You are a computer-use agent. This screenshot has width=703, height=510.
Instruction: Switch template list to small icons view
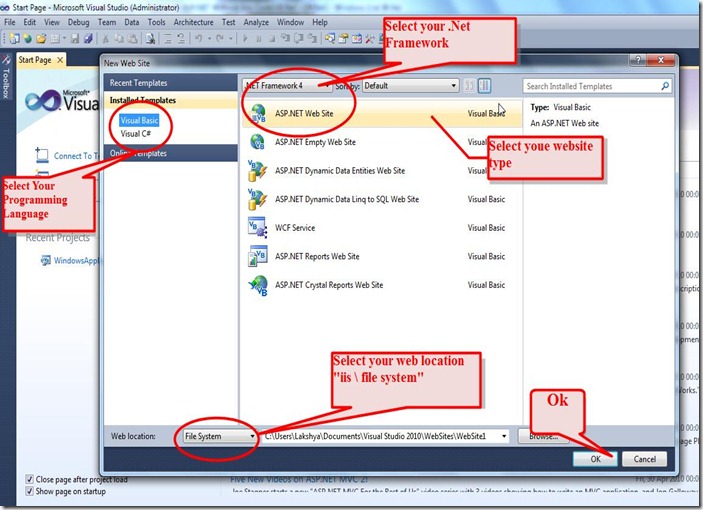click(x=469, y=86)
